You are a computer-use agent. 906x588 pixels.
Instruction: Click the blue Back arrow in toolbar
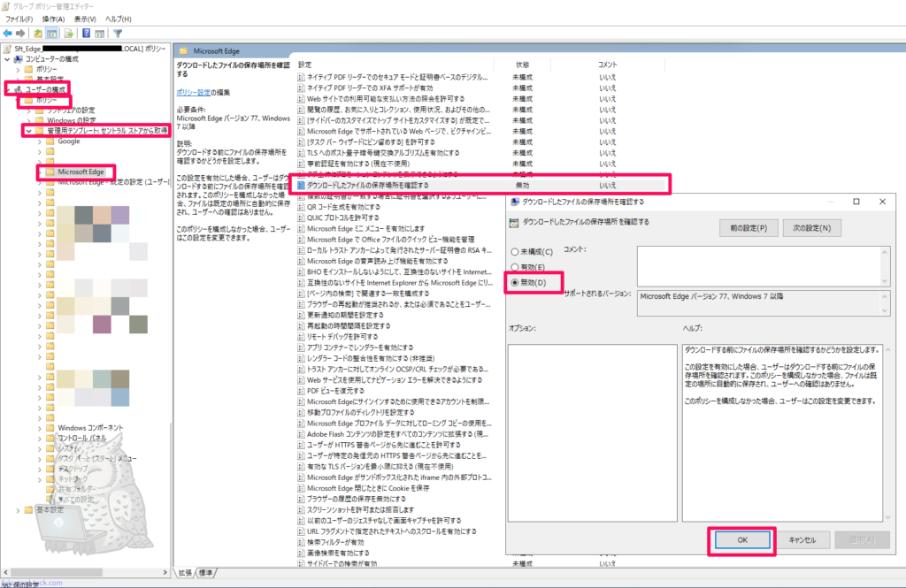pos(7,34)
